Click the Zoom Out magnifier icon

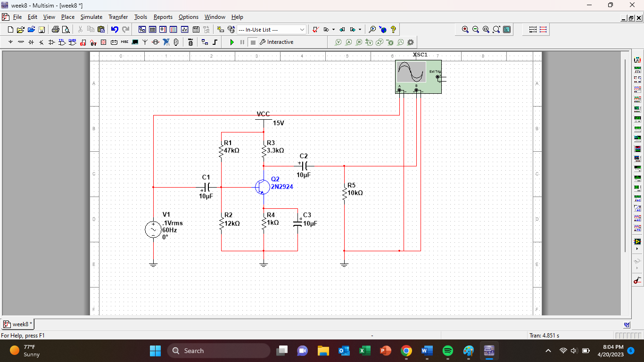pos(476,30)
